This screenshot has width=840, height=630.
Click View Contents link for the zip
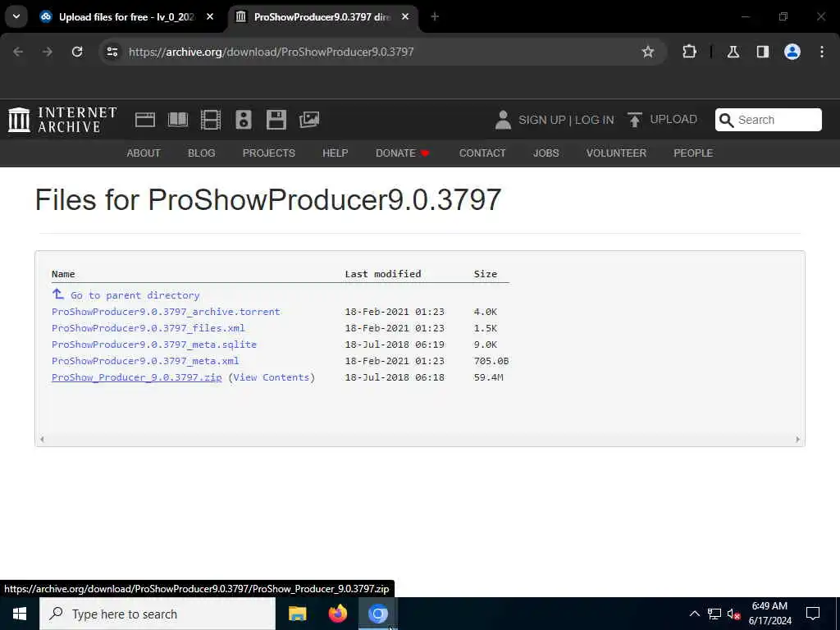tap(271, 377)
